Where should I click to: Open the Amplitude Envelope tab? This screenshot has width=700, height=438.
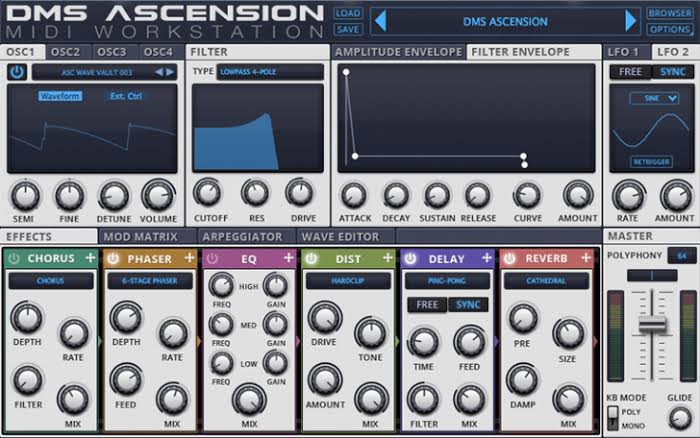[398, 52]
